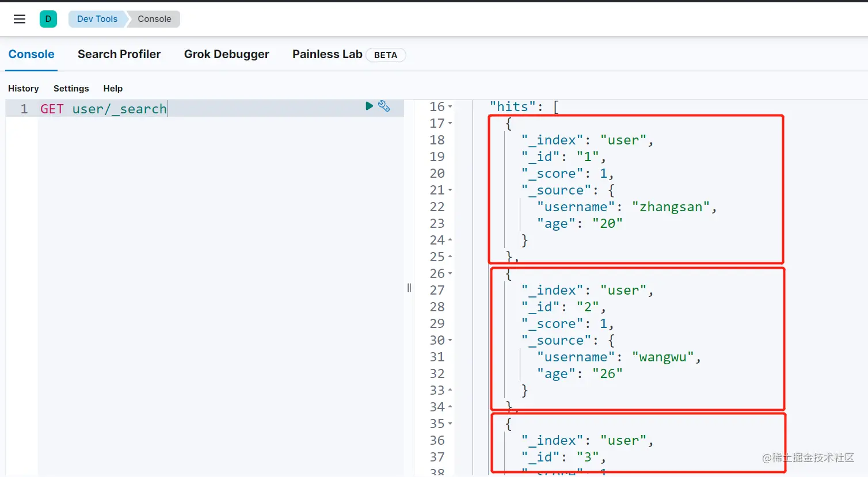
Task: Click the "hits": [ line
Action: tap(524, 107)
